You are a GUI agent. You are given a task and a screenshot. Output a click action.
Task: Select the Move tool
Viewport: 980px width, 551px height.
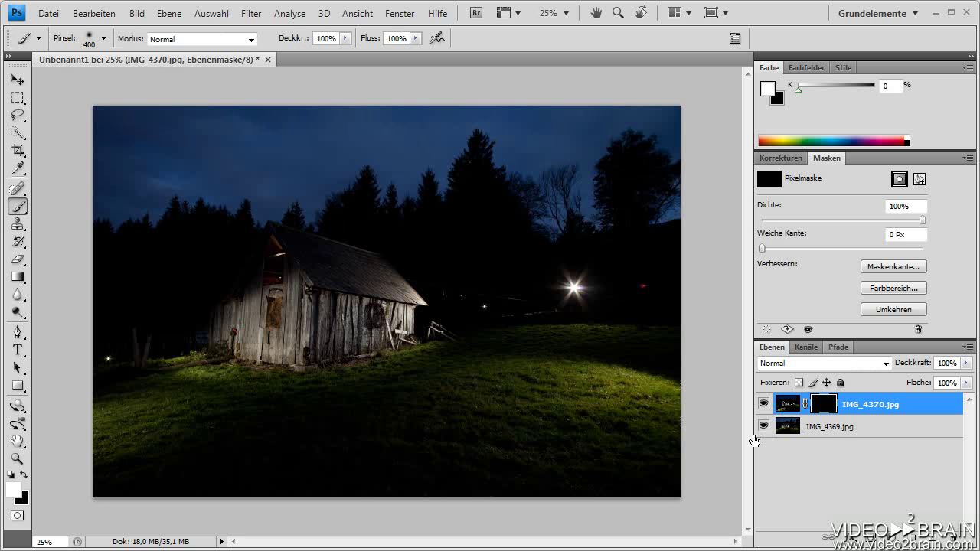pos(17,80)
